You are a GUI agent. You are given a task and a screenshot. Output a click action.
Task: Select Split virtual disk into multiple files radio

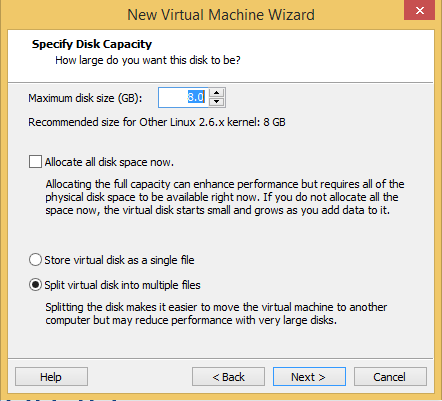tap(35, 285)
